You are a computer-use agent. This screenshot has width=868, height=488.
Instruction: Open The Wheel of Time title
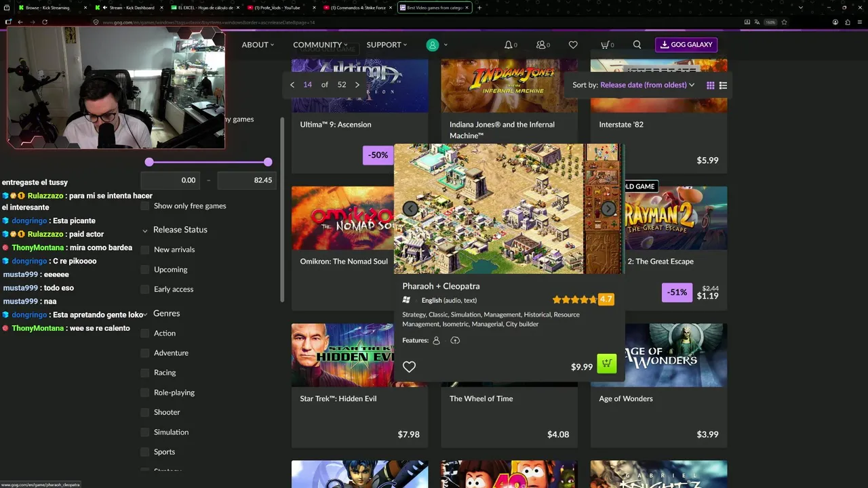click(x=481, y=399)
